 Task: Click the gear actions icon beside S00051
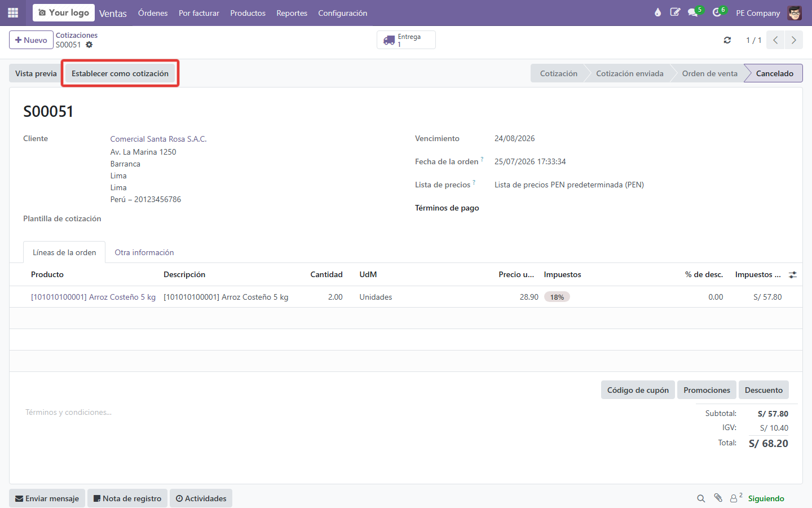click(89, 45)
